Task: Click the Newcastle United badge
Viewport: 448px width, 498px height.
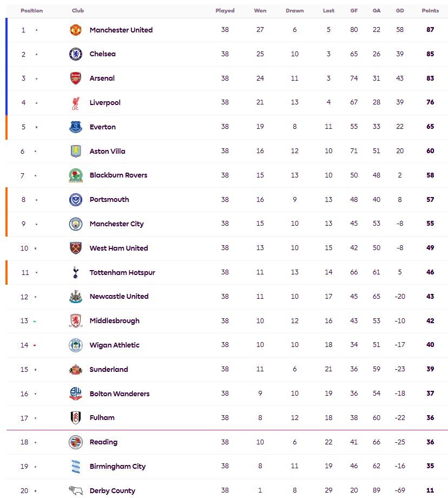Action: 75,297
